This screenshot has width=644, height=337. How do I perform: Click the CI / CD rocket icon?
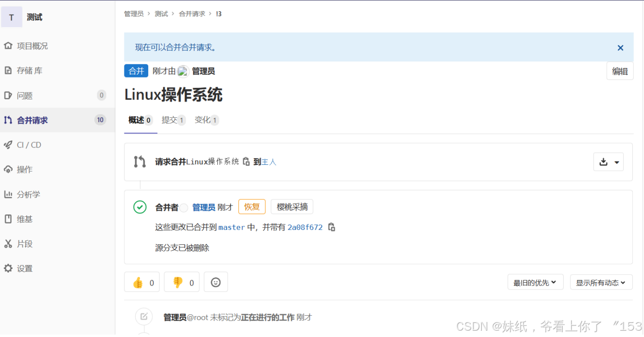pyautogui.click(x=8, y=144)
